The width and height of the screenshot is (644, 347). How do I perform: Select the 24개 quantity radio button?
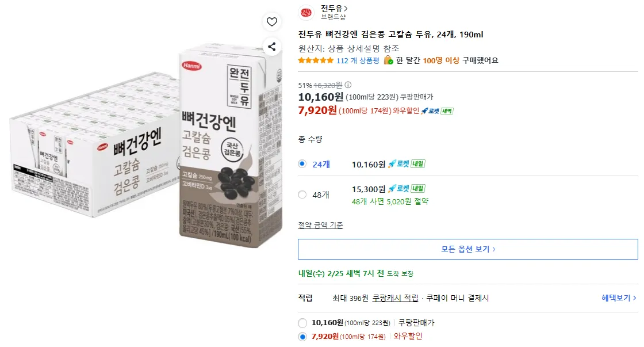pyautogui.click(x=302, y=164)
